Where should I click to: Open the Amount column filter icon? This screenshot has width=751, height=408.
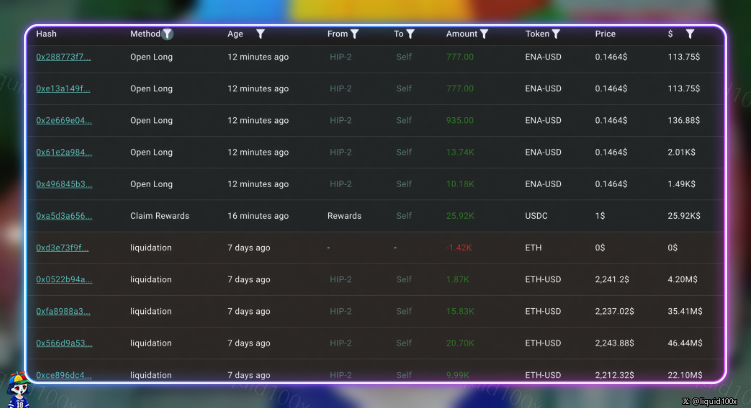click(x=484, y=34)
